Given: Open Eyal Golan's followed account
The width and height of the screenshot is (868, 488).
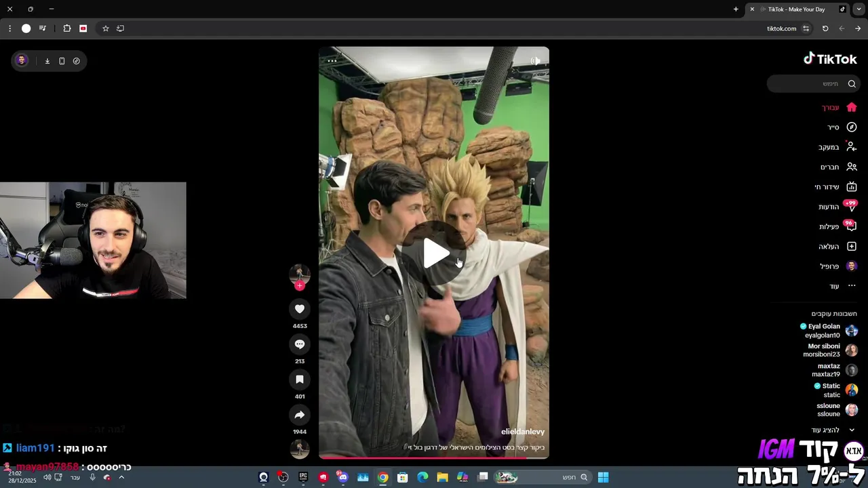Looking at the screenshot, I should (x=829, y=331).
